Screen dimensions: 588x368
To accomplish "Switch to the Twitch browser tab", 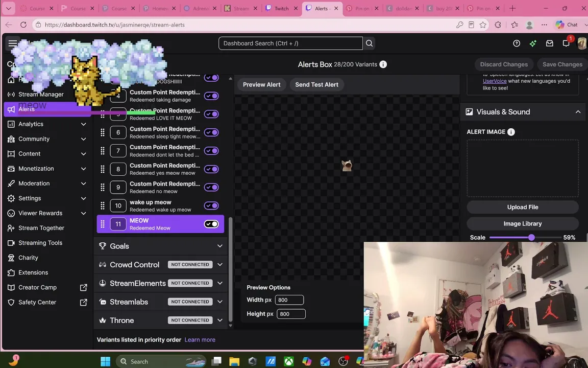I will coord(281,8).
